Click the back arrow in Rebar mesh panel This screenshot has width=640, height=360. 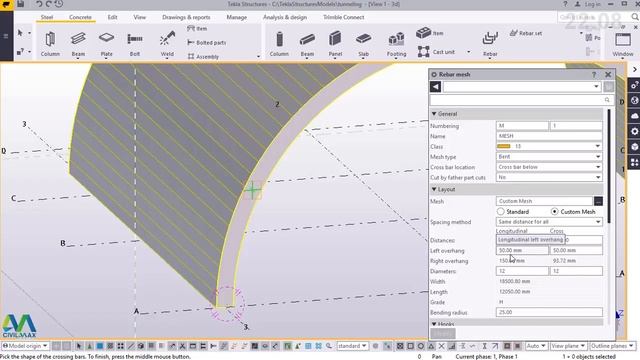(x=436, y=87)
